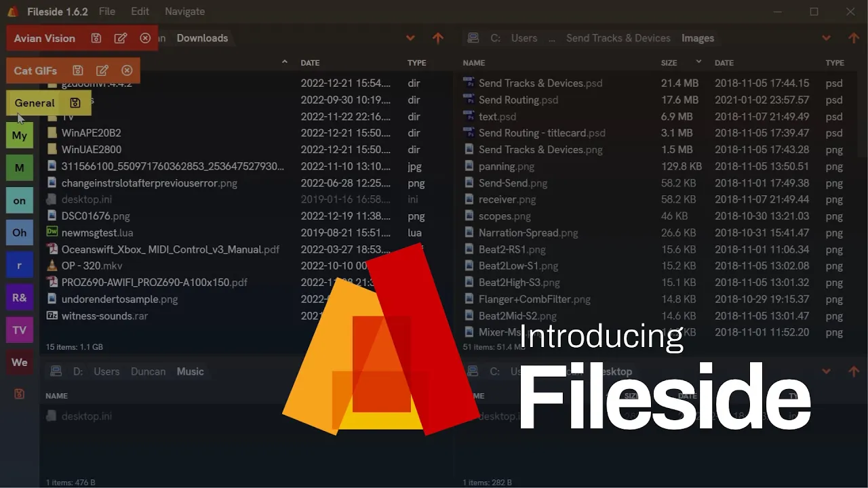Screen dimensions: 868x488
Task: Select the file Narration-Spread.png
Action: 528,232
